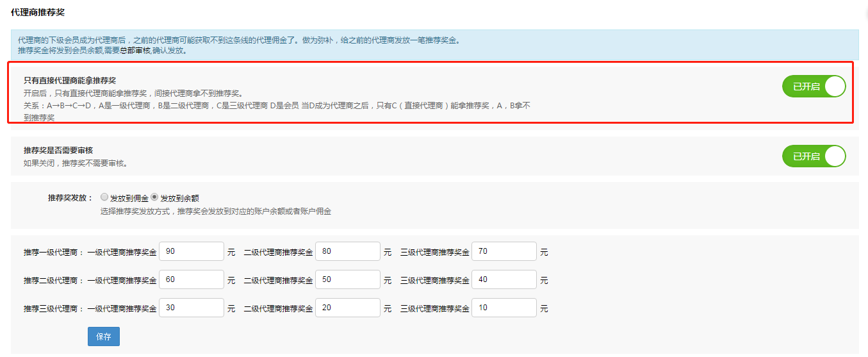The width and height of the screenshot is (868, 357).
Task: Focus the input field showing 10
Action: pyautogui.click(x=504, y=308)
